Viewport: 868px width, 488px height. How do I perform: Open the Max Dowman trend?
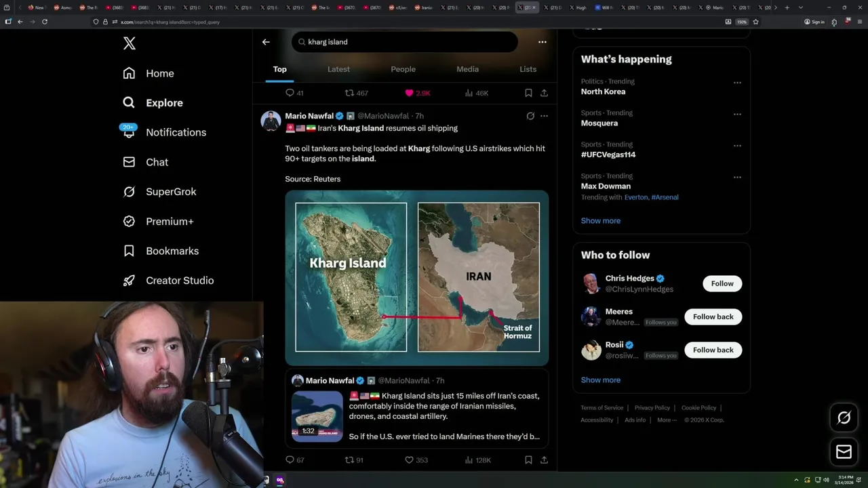click(x=606, y=186)
